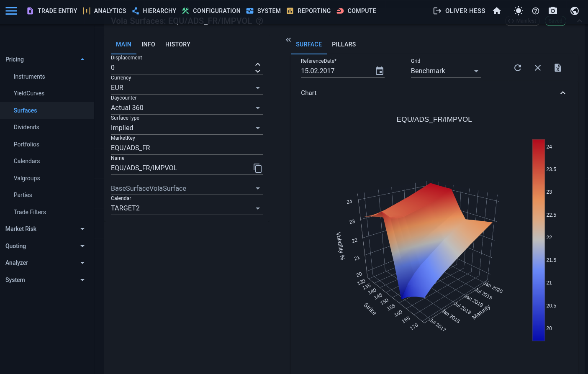The width and height of the screenshot is (588, 374).
Task: Open the Grid Benchmark dropdown
Action: tap(446, 71)
